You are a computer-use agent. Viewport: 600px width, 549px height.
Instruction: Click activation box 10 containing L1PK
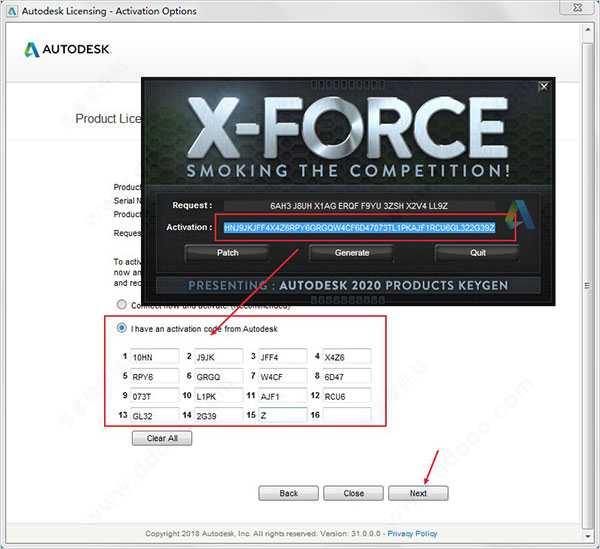tap(218, 395)
